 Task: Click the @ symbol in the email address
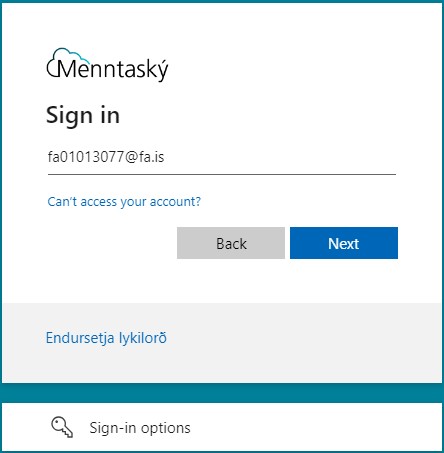(x=132, y=157)
